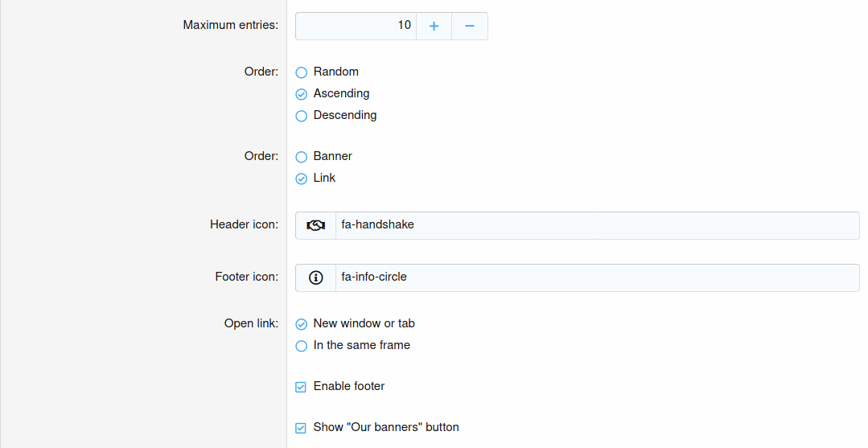Edit the fa-handshake header icon field
Viewport: 868px width, 448px height.
click(597, 225)
